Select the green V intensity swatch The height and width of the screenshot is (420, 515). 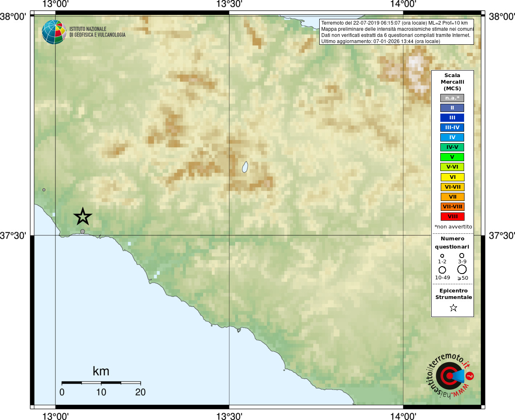pyautogui.click(x=452, y=157)
